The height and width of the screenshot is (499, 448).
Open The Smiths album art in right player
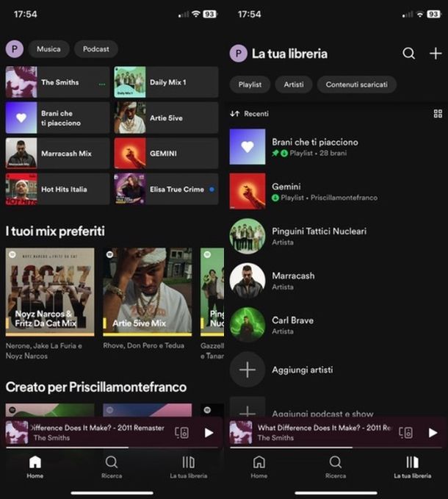241,432
